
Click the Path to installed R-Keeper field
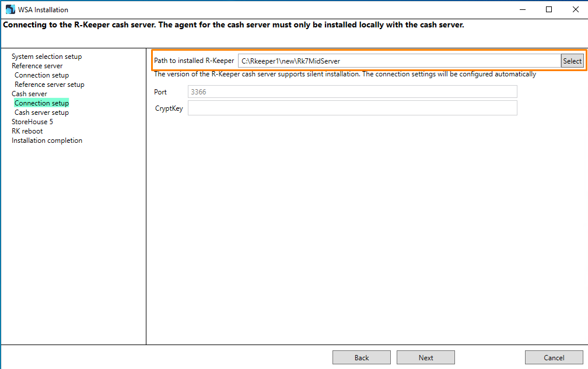(x=400, y=61)
